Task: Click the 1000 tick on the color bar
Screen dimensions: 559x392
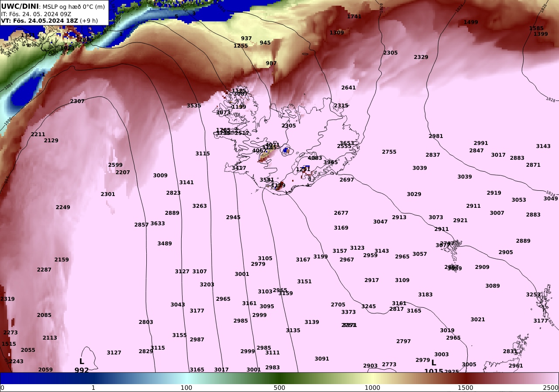Action: [x=373, y=388]
